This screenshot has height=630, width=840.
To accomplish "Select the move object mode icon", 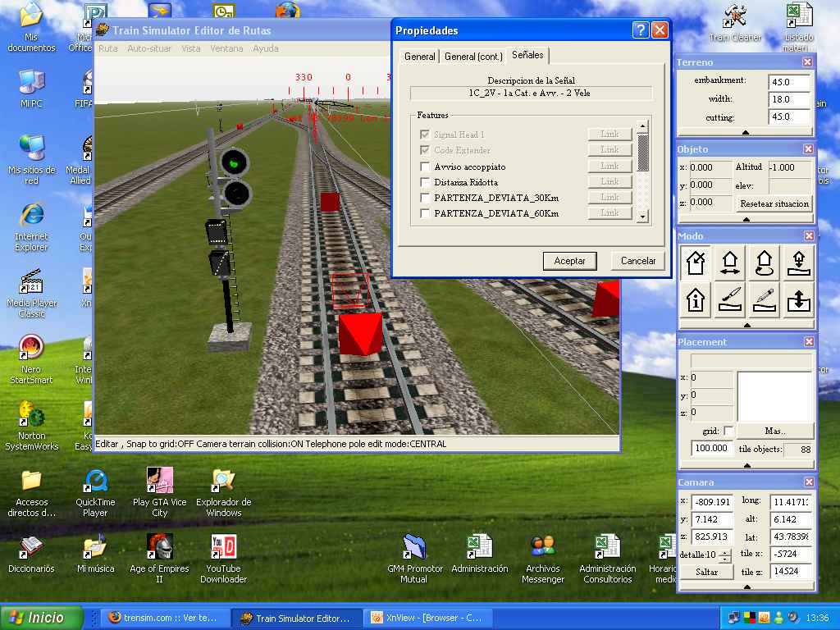I will point(730,262).
